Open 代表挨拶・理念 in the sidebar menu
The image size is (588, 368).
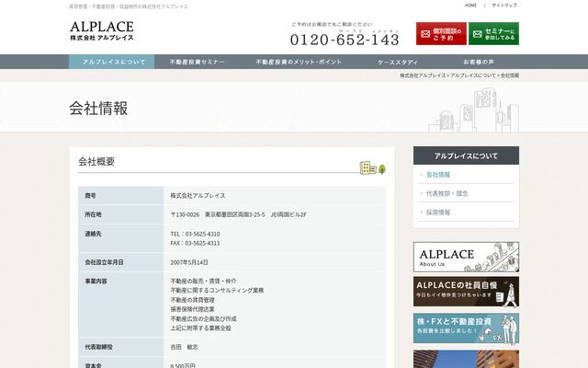click(x=447, y=193)
